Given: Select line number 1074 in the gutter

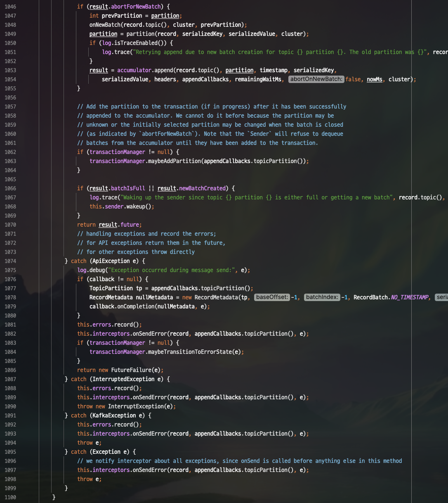Looking at the screenshot, I should (x=10, y=261).
